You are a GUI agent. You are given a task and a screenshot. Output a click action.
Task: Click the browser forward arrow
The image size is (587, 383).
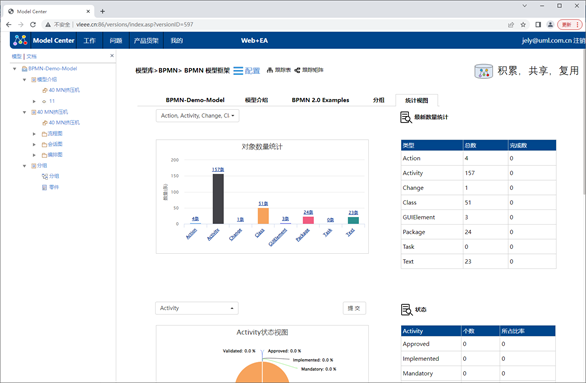tap(21, 24)
